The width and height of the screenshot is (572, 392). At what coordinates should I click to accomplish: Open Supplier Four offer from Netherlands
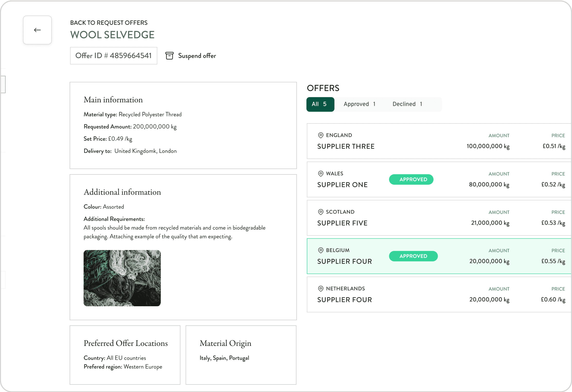click(x=439, y=295)
